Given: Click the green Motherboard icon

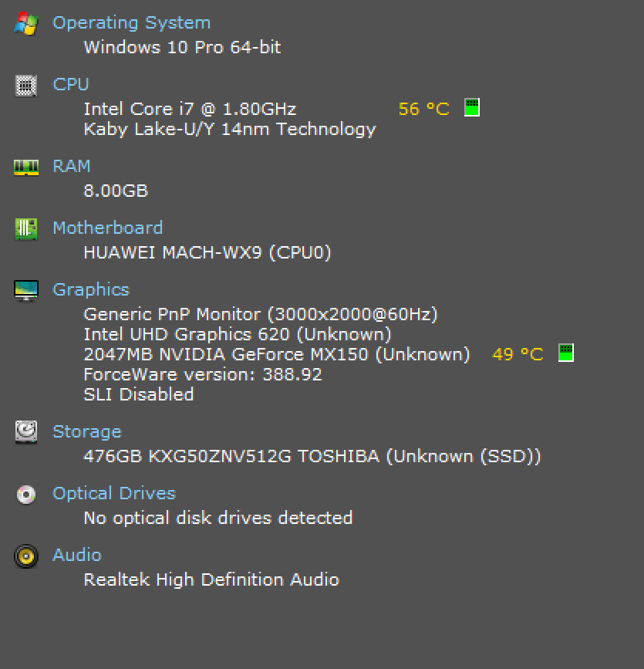Looking at the screenshot, I should point(25,228).
